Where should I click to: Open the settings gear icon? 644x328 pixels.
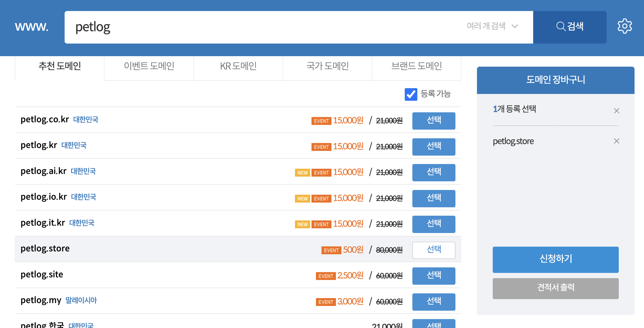click(x=625, y=26)
